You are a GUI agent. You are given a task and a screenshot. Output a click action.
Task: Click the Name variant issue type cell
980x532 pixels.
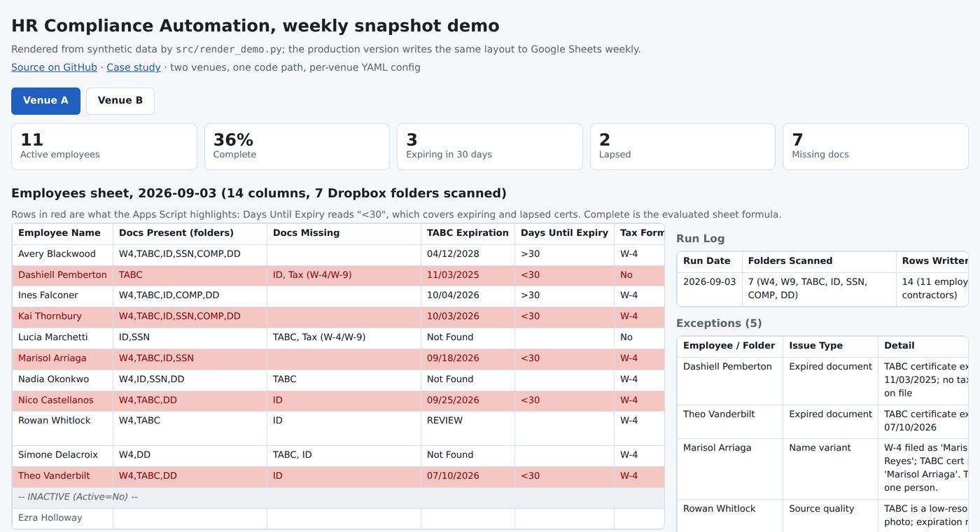830,469
